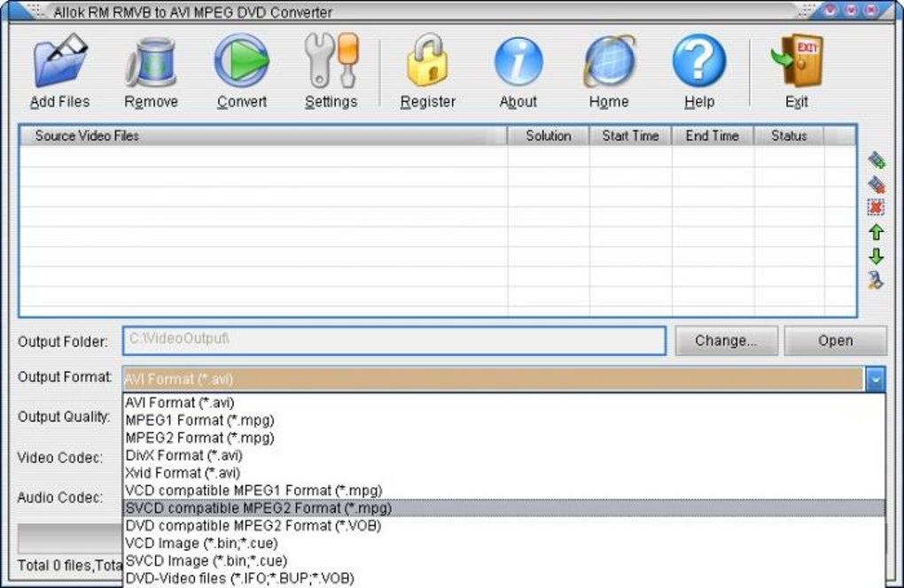This screenshot has height=588, width=904.
Task: Click the Open output folder button
Action: click(836, 341)
